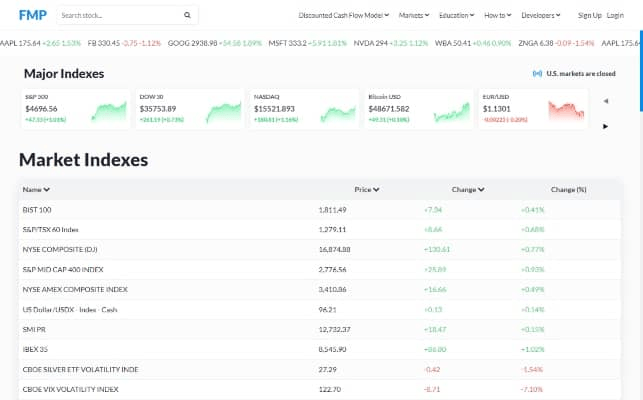Click the live market status icon
This screenshot has height=400, width=643.
[537, 74]
